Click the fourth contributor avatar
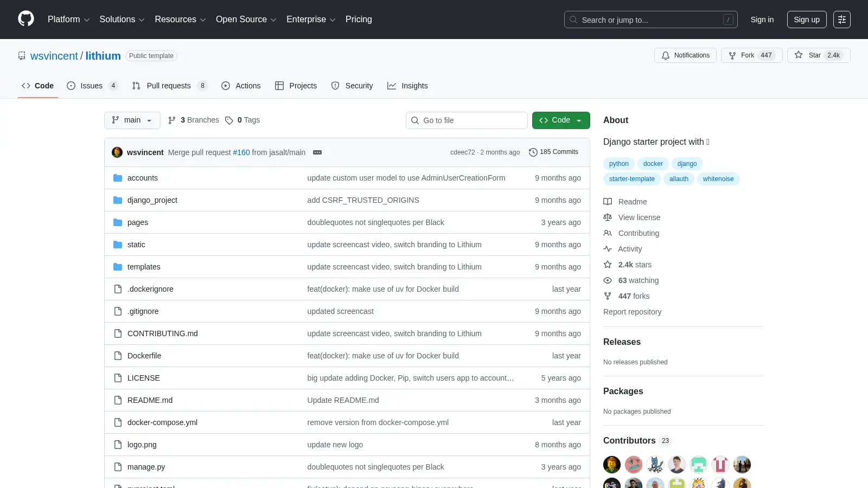Screen dimensions: 868x488 click(677, 465)
